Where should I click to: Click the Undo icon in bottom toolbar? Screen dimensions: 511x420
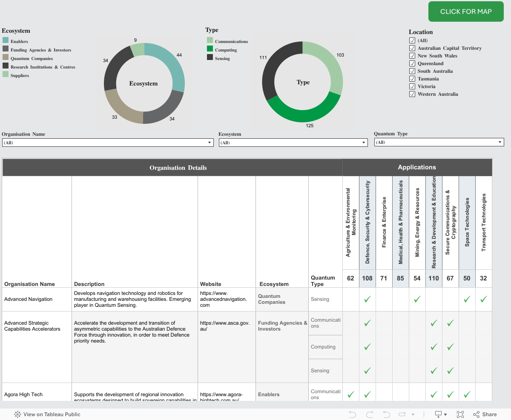(x=352, y=414)
